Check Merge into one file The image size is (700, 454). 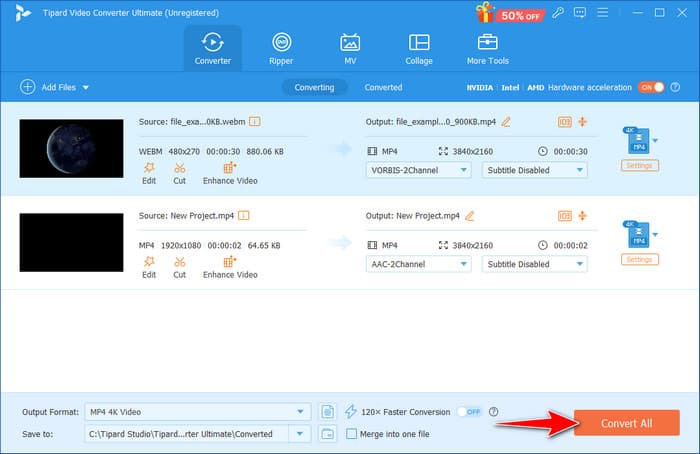click(x=351, y=434)
